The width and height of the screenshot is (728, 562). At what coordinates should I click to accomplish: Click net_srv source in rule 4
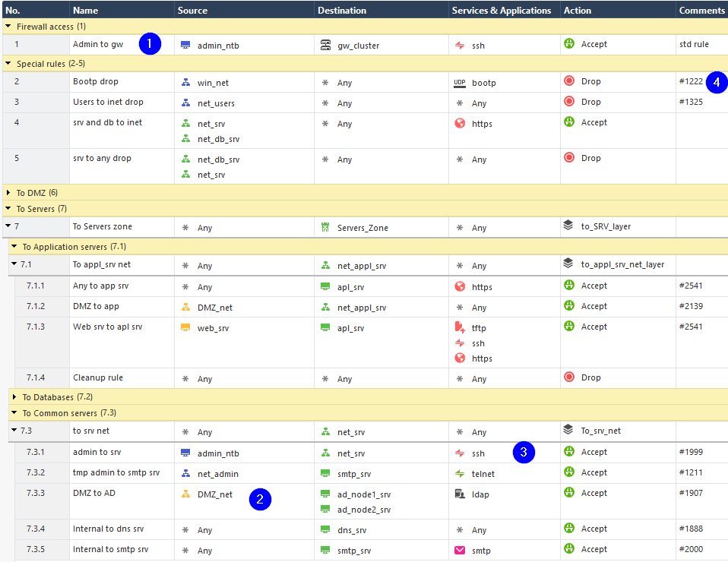(x=211, y=124)
